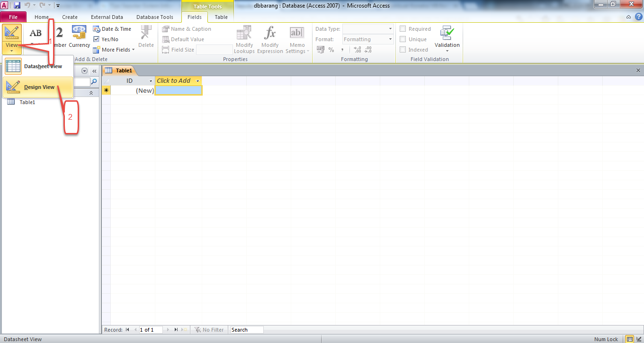644x343 pixels.
Task: Apply Percent format icon
Action: [x=331, y=50]
